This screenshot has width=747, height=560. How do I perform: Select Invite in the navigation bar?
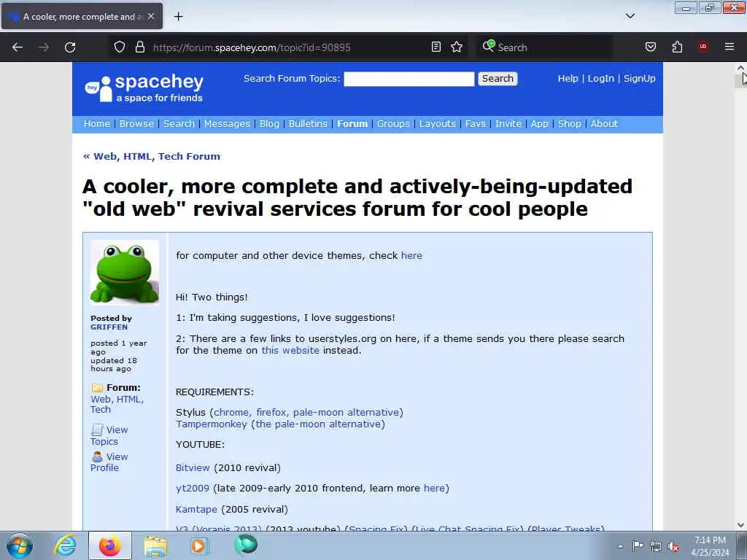pos(508,124)
